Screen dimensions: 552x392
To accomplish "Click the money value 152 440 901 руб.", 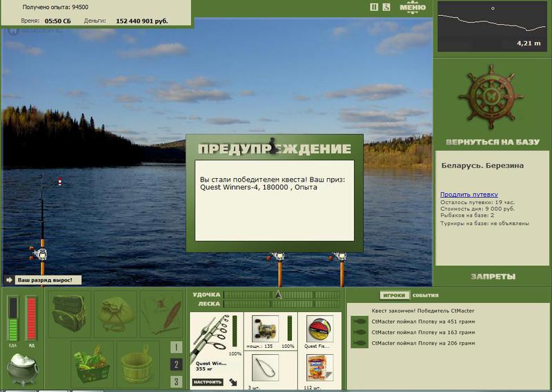I will [x=142, y=21].
